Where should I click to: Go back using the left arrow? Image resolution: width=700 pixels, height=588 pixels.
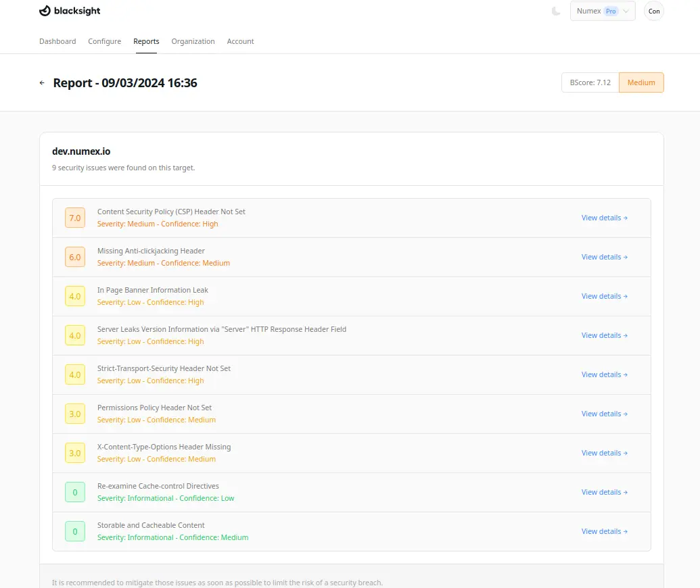(42, 83)
